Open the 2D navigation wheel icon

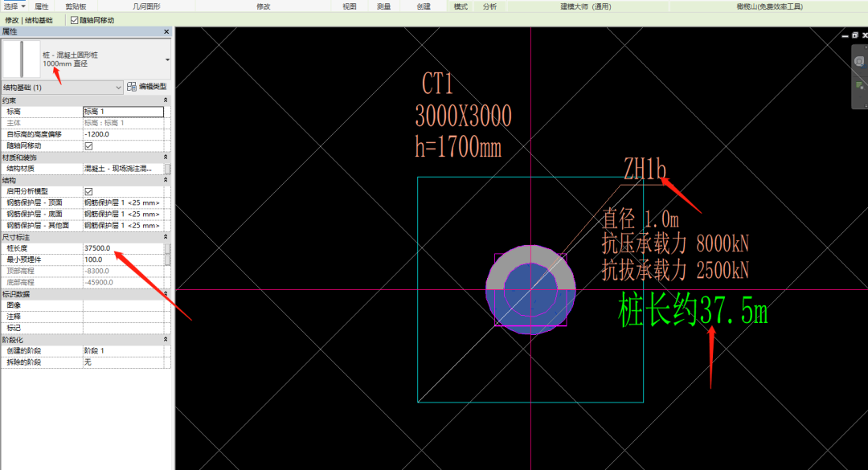tap(859, 61)
